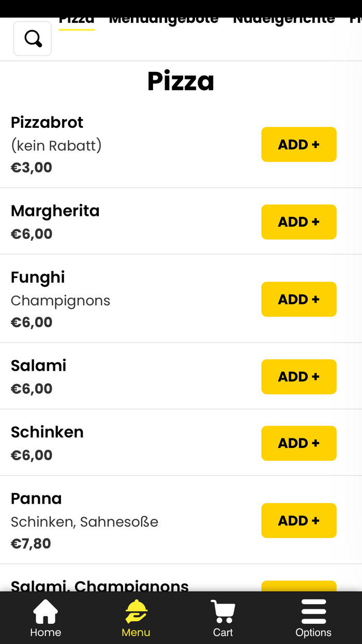The height and width of the screenshot is (644, 362).
Task: Open the shopping Cart icon
Action: (223, 612)
